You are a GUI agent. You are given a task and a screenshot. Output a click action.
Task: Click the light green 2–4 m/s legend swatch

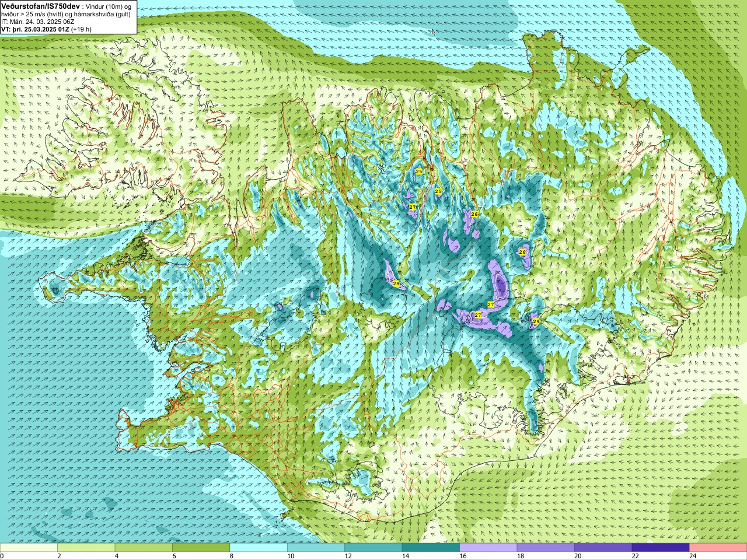(x=86, y=547)
